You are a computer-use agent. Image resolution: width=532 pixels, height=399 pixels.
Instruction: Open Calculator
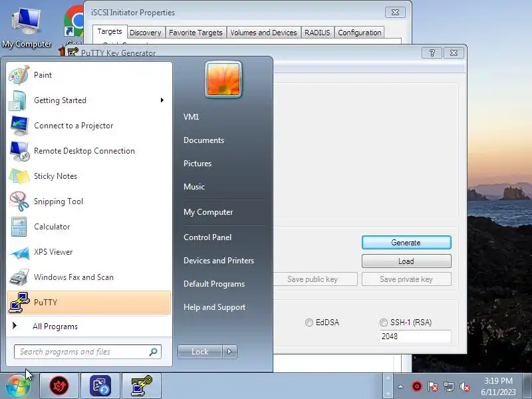tap(89, 227)
